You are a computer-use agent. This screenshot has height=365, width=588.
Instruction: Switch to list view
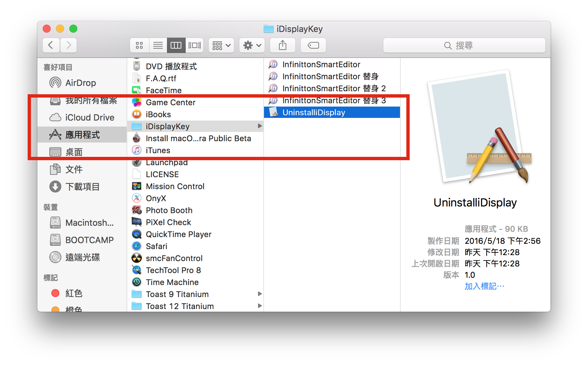(x=158, y=45)
